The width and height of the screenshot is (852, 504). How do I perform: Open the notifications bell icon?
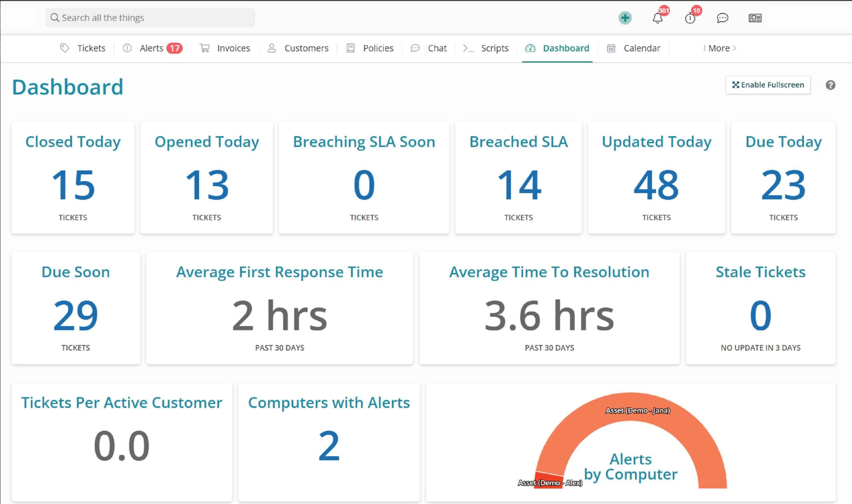pos(657,18)
